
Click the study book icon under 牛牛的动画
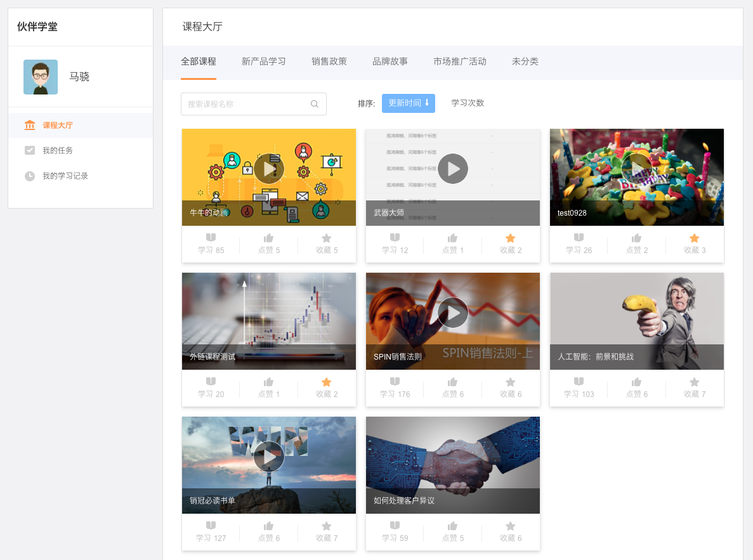[x=211, y=238]
